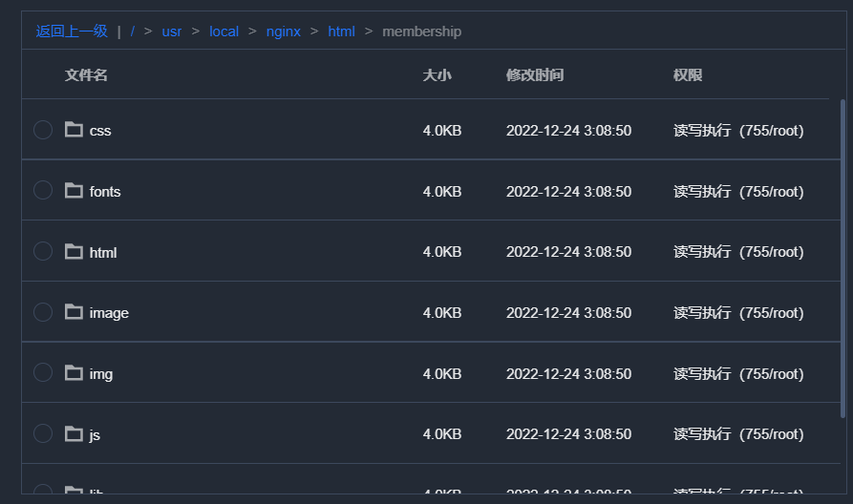Jump to html breadcrumb segment
Screen dimensions: 853x504
click(x=341, y=31)
